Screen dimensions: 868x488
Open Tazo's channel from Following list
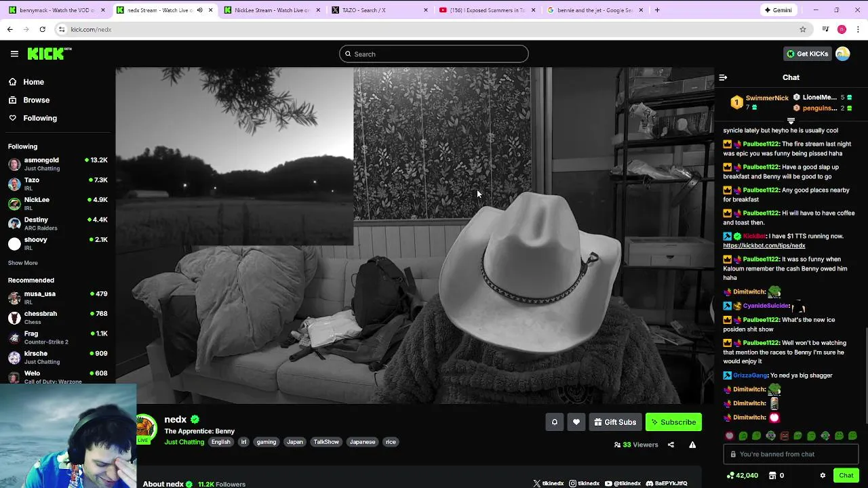pos(58,184)
